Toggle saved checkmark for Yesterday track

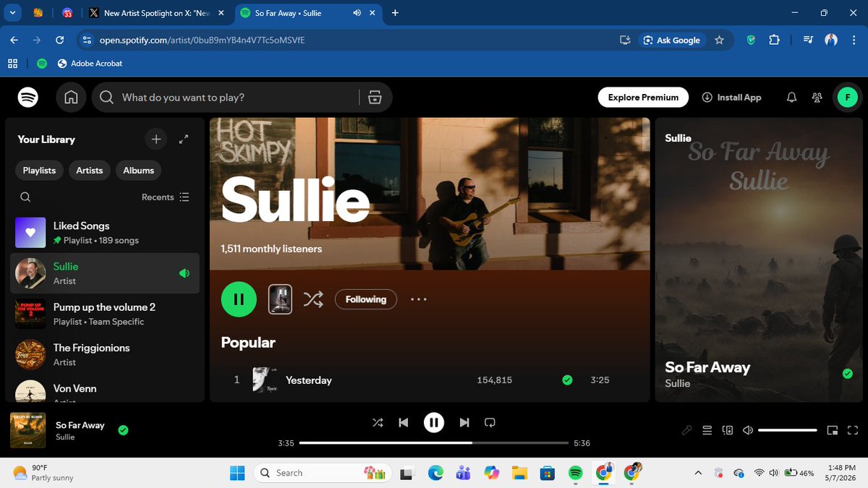[567, 380]
